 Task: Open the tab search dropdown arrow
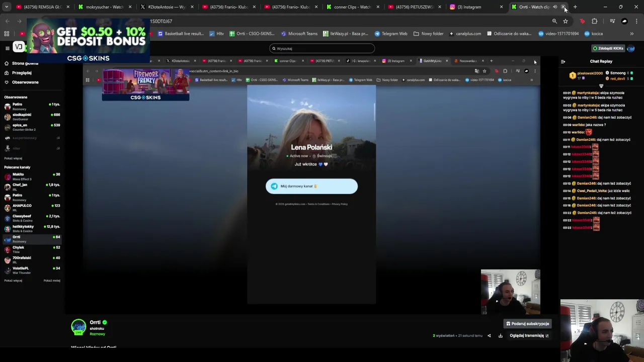tap(6, 7)
